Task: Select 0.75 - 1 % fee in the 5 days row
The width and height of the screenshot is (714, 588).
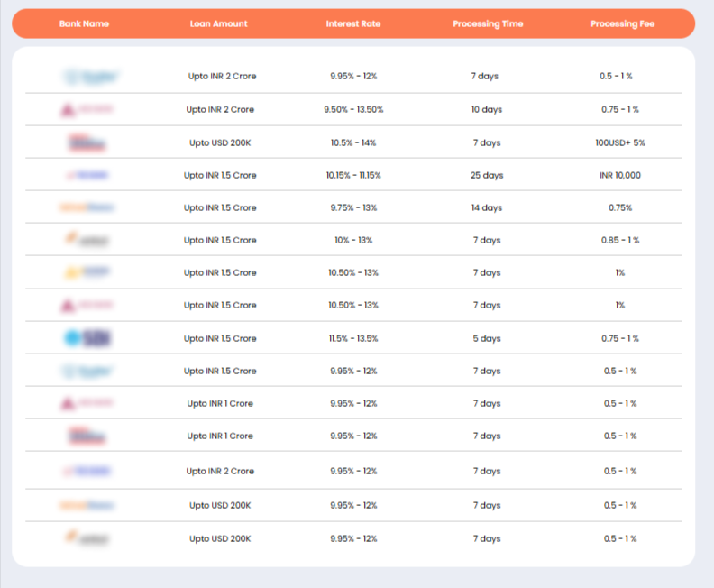Action: click(x=619, y=338)
